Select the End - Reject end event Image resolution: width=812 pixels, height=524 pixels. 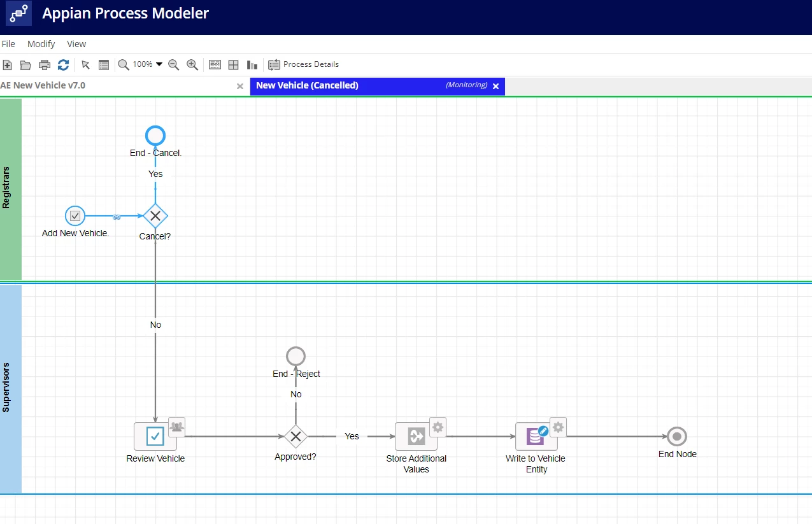296,356
